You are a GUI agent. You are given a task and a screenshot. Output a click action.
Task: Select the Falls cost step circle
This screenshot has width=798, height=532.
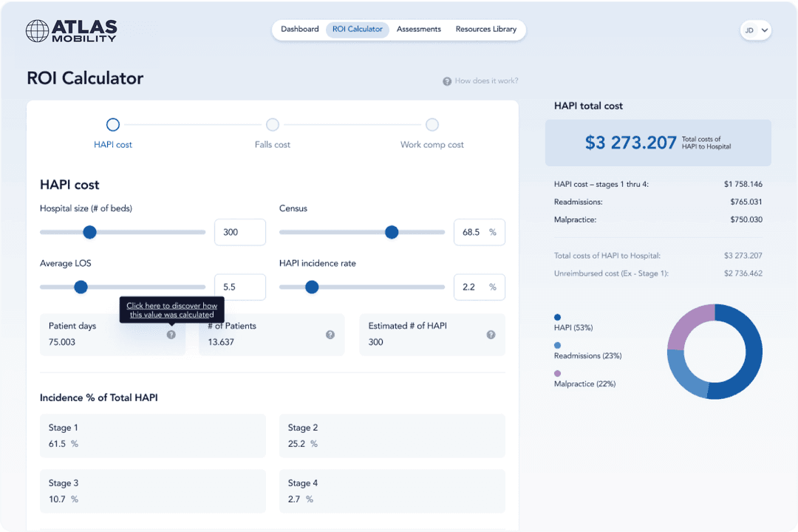[273, 125]
